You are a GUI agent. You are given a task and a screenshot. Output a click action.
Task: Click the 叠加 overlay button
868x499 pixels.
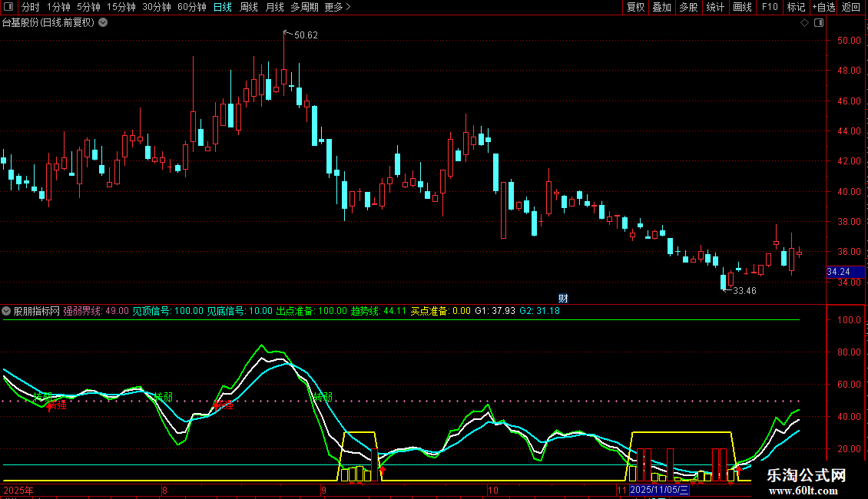pos(661,7)
